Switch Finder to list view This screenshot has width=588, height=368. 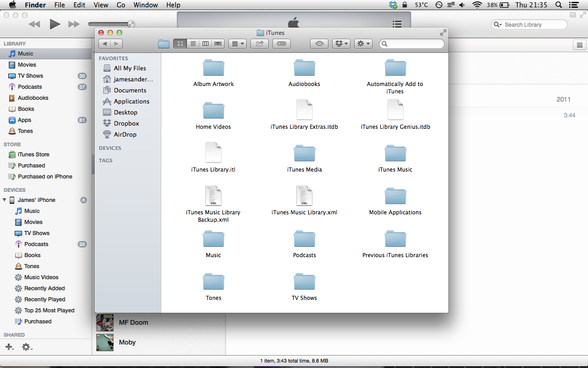coord(193,44)
